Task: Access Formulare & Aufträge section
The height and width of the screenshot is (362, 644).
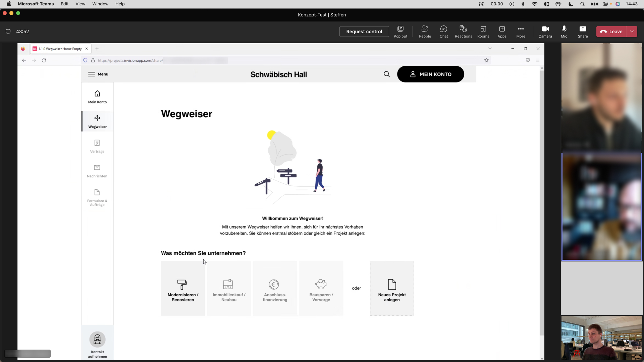Action: coord(97,197)
